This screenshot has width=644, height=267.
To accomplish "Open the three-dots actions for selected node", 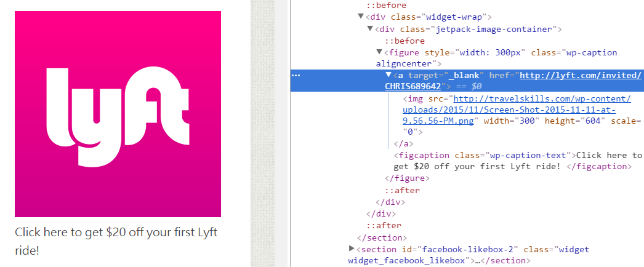I will (296, 76).
